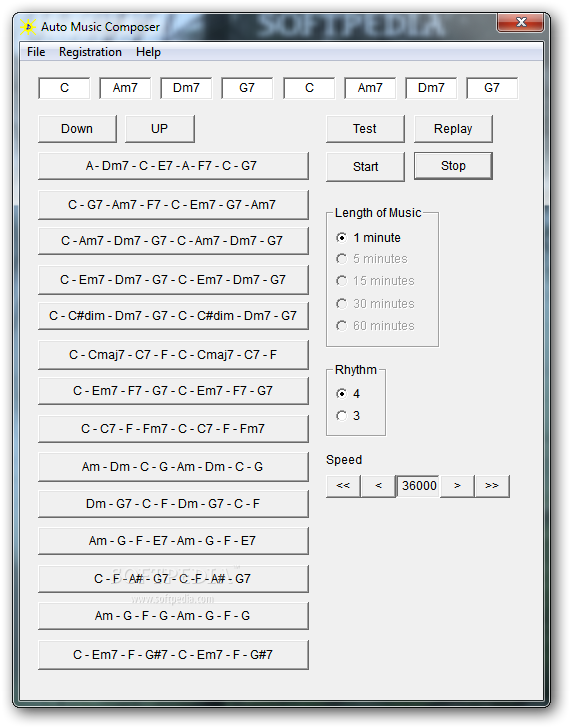Choose progression Am - G - F - G repeated

173,616
